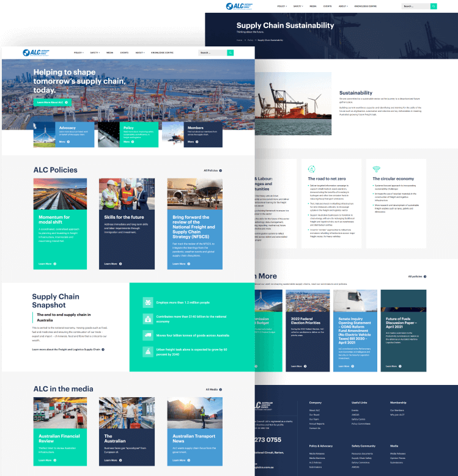Image resolution: width=458 pixels, height=476 pixels.
Task: Click the arrow icon next to All Policies
Action: click(x=221, y=170)
